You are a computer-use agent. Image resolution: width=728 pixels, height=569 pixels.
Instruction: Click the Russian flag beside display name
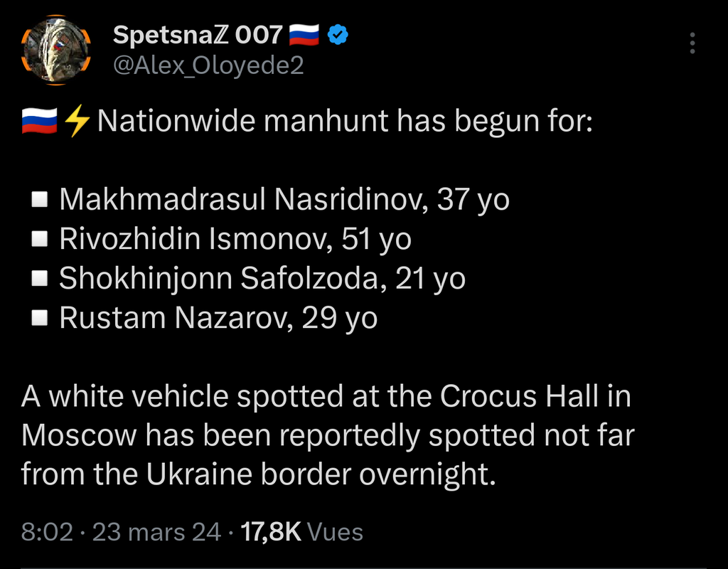(x=304, y=34)
